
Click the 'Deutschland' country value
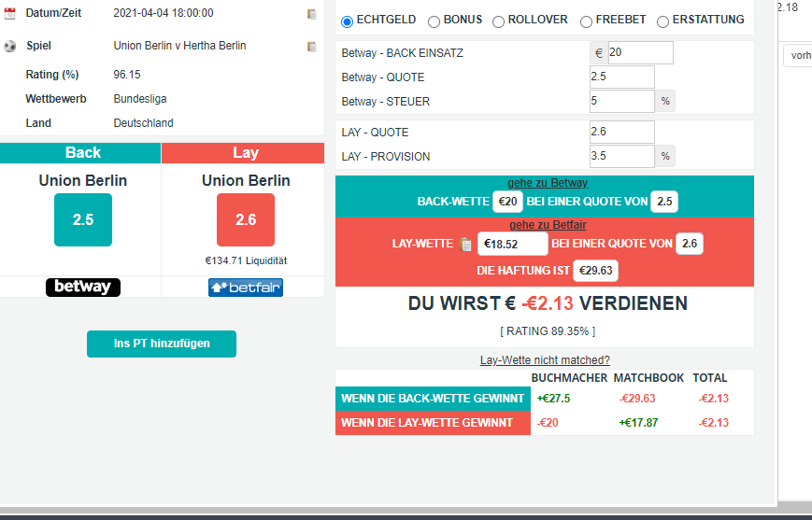coord(144,123)
